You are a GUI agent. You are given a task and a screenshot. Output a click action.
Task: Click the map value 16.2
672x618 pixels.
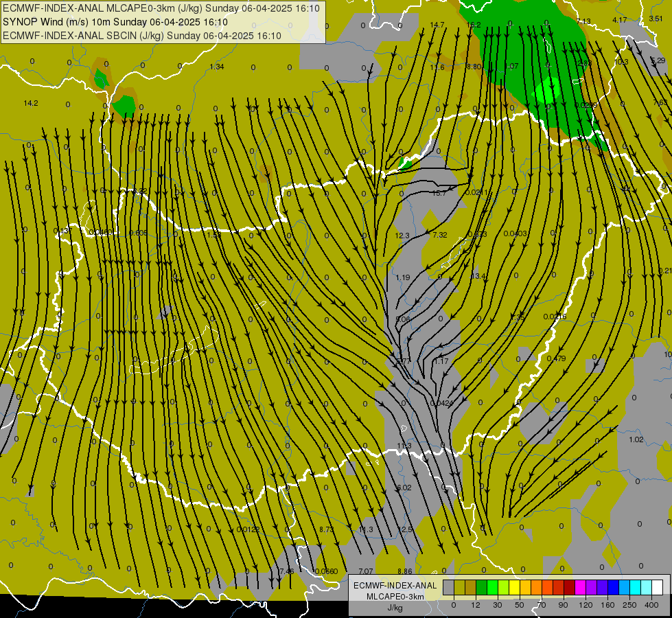tap(474, 25)
